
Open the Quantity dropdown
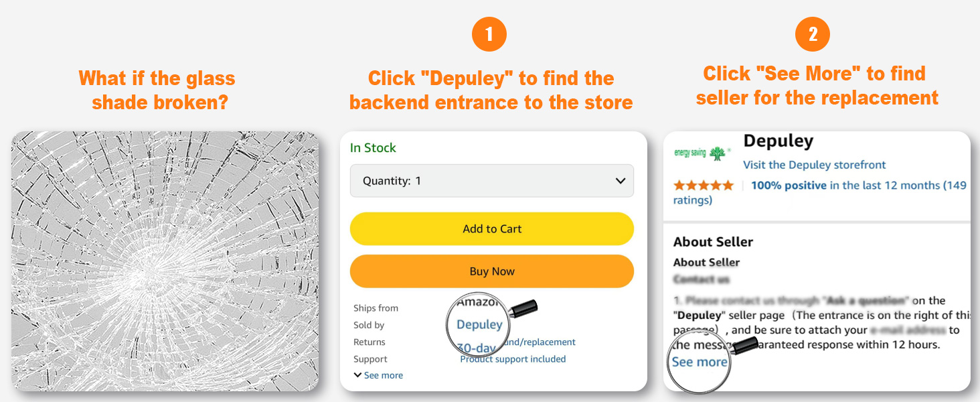(492, 181)
